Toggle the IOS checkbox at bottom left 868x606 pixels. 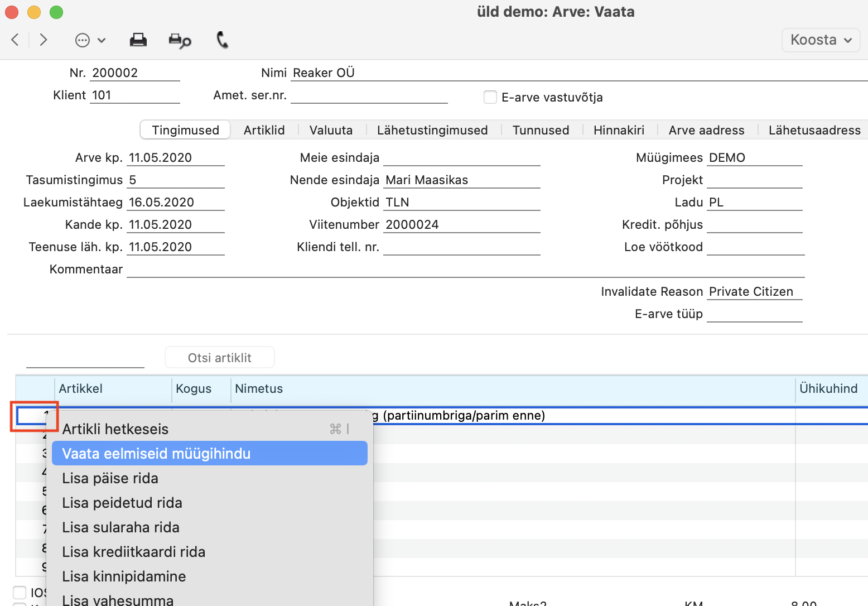point(20,592)
